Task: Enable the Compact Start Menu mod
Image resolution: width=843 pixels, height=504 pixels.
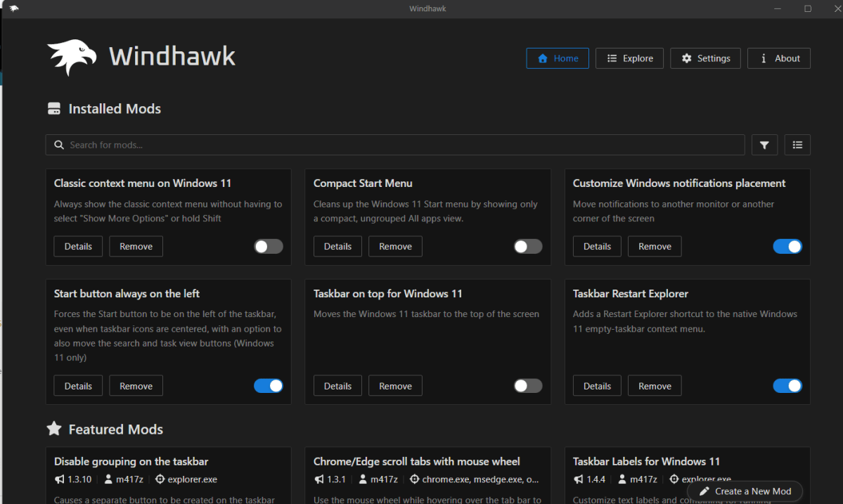Action: tap(527, 247)
